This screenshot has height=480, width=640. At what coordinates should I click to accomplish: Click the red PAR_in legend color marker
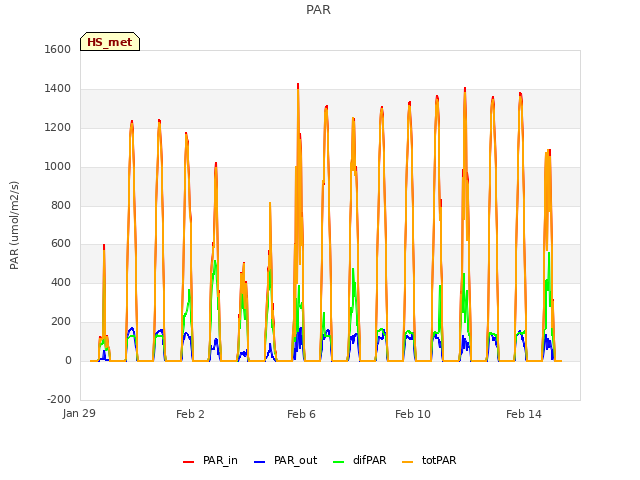coord(189,462)
